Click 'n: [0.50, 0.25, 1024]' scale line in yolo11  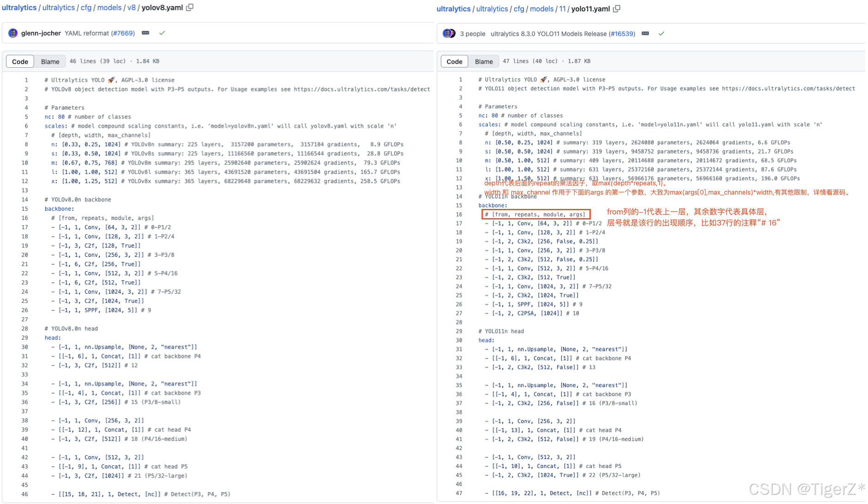[x=637, y=142]
